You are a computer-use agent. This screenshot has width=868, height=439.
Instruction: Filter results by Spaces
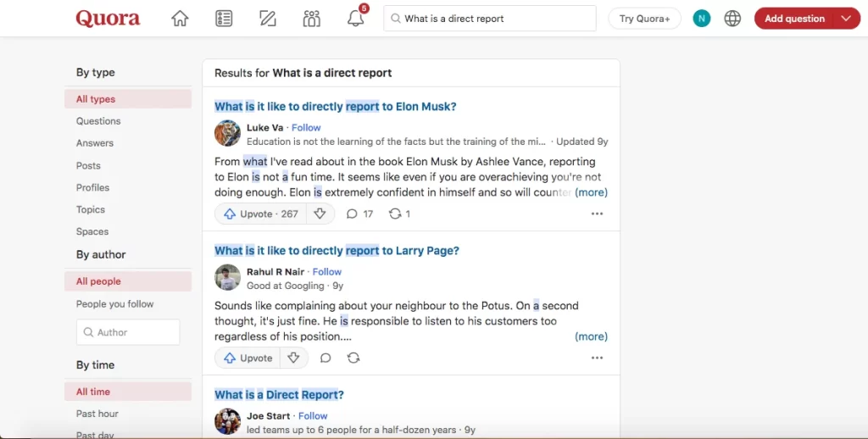click(92, 231)
